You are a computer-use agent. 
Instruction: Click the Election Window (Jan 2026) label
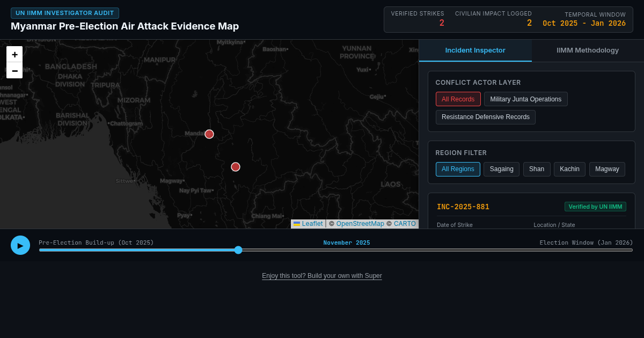[x=586, y=243]
